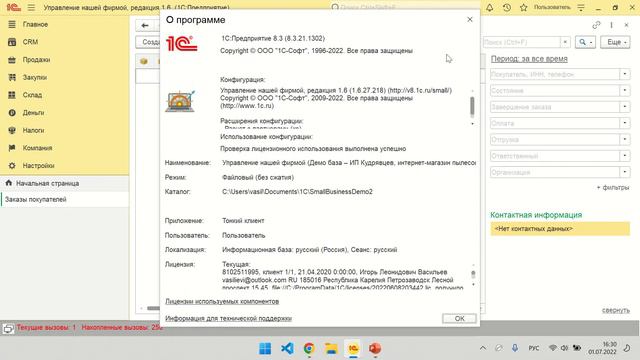This screenshot has width=640, height=360.
Task: Open PowerPoint from taskbar
Action: point(375,349)
